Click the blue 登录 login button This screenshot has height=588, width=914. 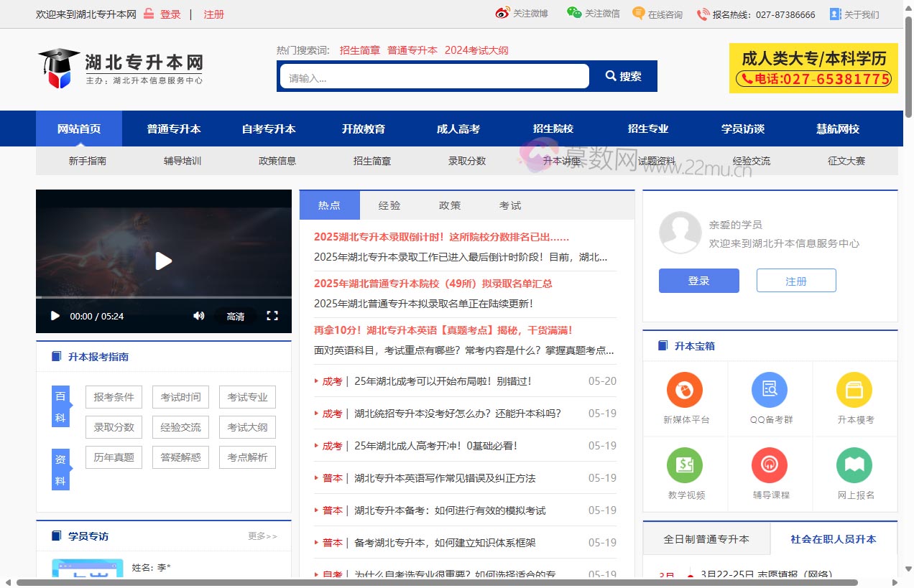click(x=698, y=280)
